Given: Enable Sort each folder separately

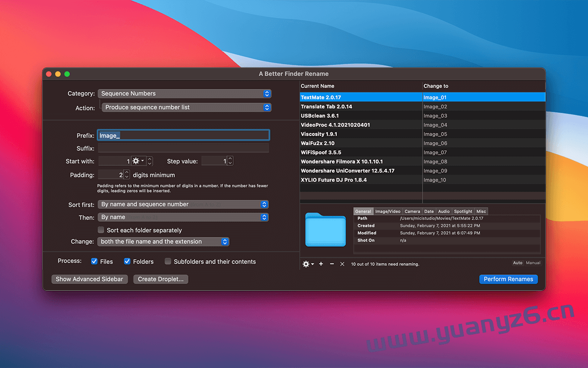Looking at the screenshot, I should [100, 229].
